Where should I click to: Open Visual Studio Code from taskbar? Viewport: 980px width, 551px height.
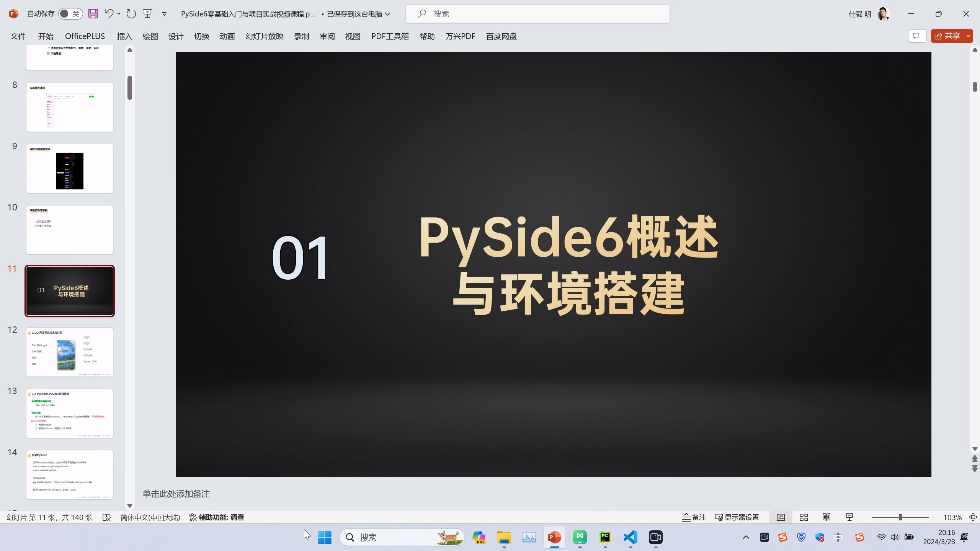click(630, 537)
